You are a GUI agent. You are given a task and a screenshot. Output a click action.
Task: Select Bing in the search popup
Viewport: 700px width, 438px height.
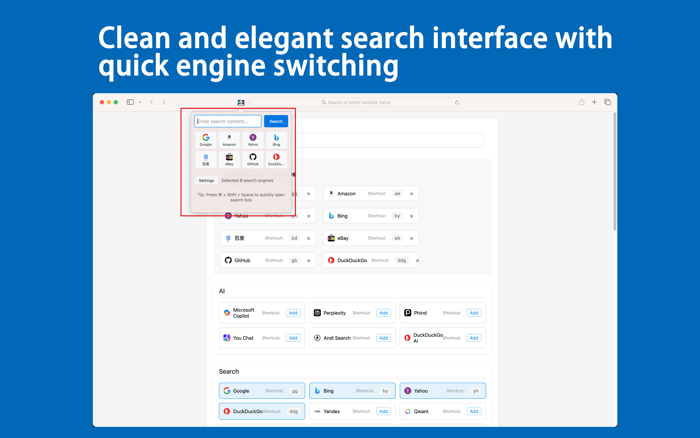pyautogui.click(x=276, y=140)
